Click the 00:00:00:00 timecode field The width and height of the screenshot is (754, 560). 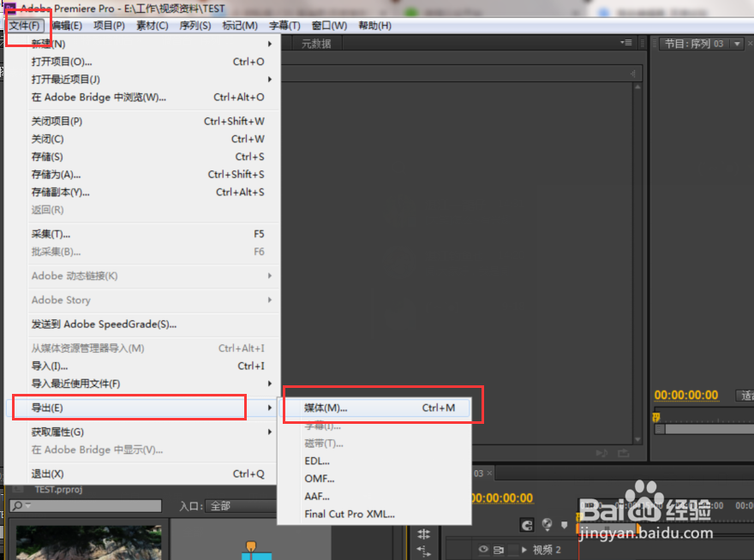[x=685, y=395]
